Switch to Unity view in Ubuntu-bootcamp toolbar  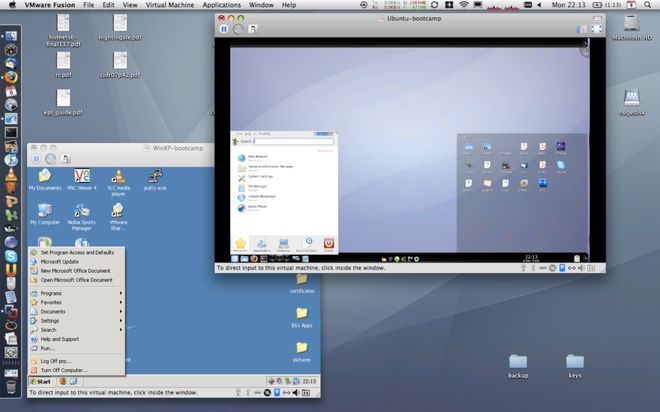click(581, 29)
